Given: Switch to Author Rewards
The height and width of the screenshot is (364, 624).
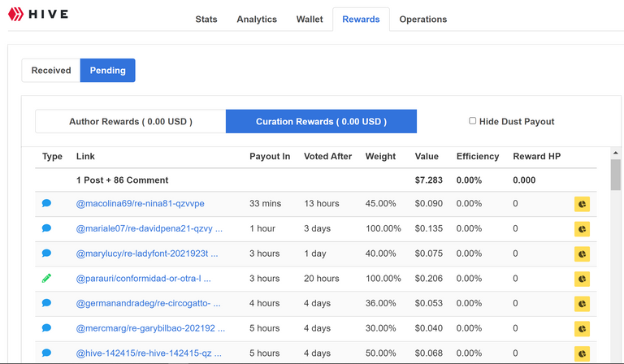Looking at the screenshot, I should (x=131, y=121).
